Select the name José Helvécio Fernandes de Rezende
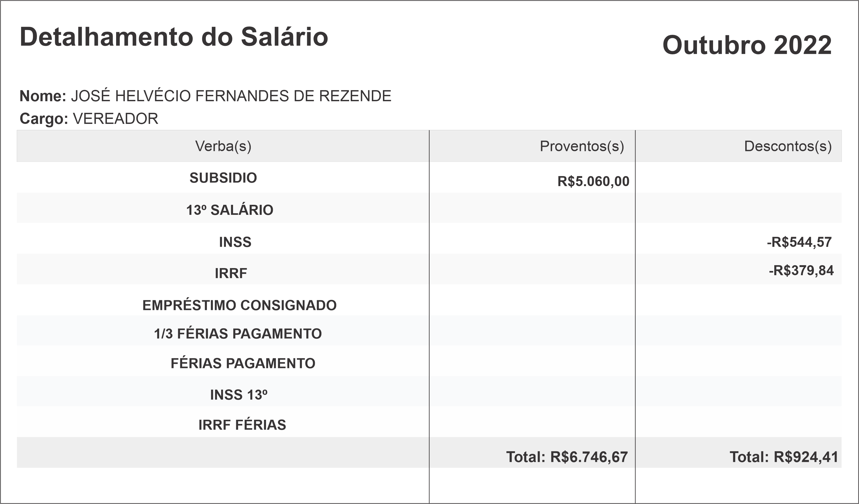 click(x=231, y=96)
